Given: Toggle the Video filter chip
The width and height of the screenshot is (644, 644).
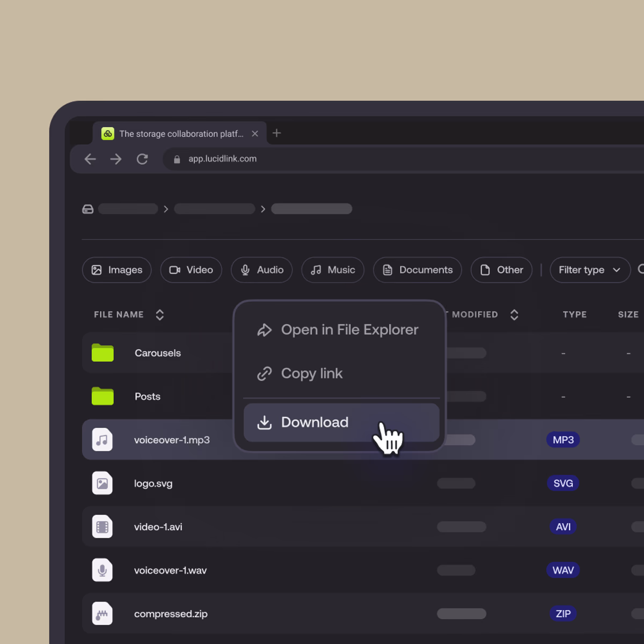Looking at the screenshot, I should 191,270.
